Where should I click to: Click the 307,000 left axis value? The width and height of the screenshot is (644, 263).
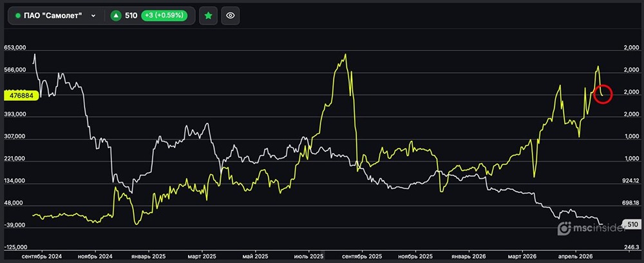point(15,136)
